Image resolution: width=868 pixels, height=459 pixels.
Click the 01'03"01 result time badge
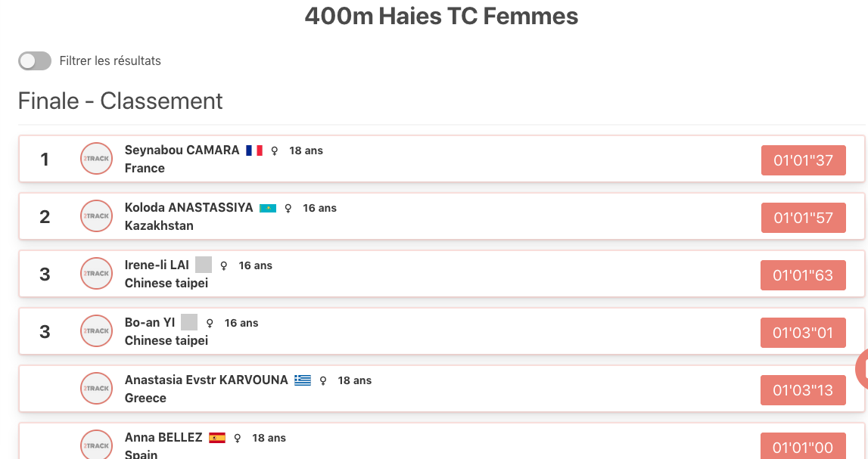[x=803, y=333]
